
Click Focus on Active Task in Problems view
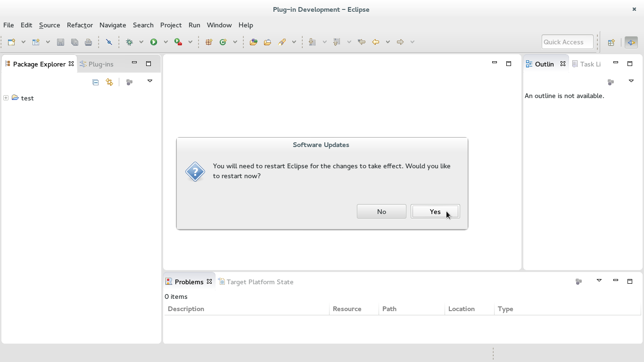pyautogui.click(x=579, y=281)
